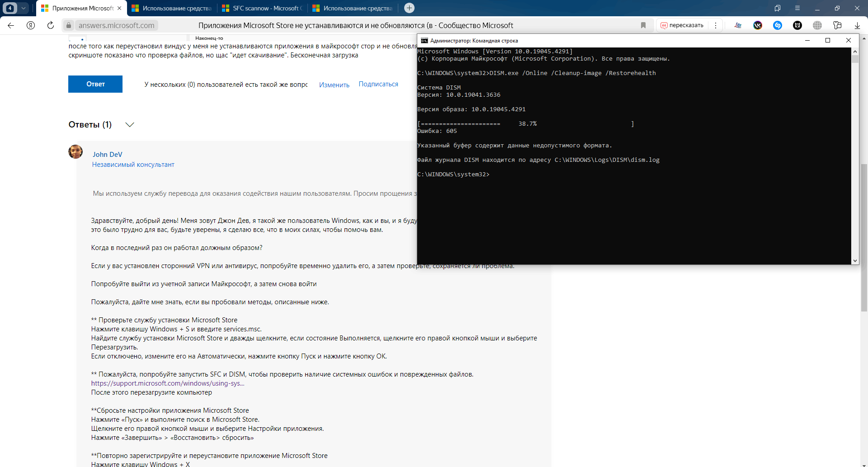Click the 'Ошибка: 605' console line
The height and width of the screenshot is (467, 868).
(437, 131)
